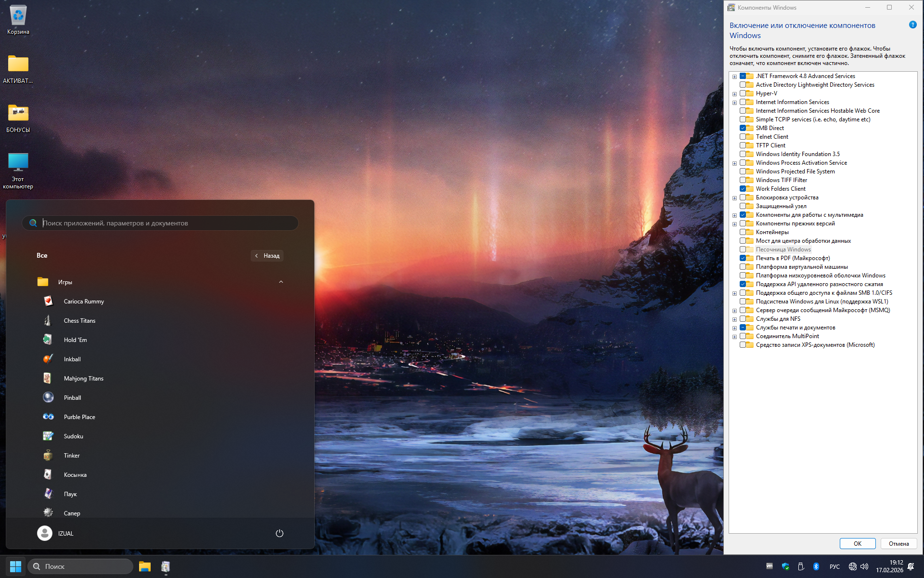Screen dimensions: 924x578
Task: Open the IZUAL user account menu
Action: 56,533
